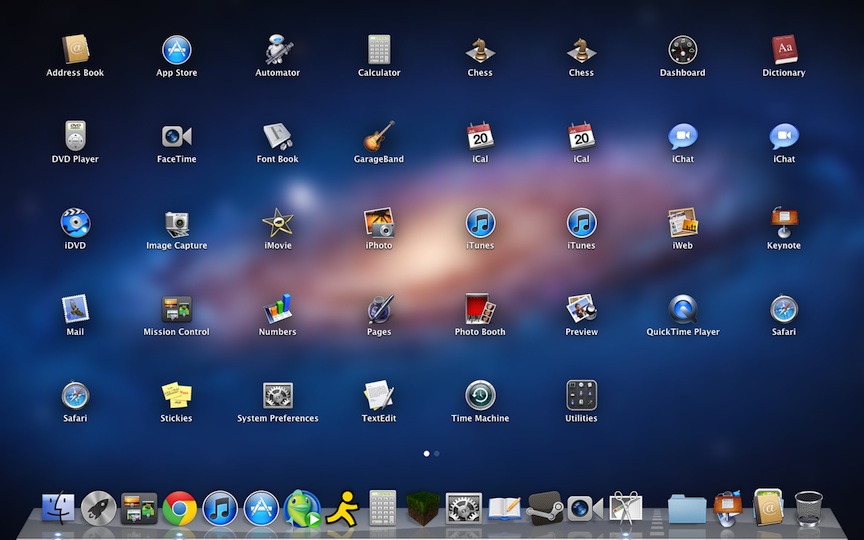Open the book-and-pencil app in Dock
Screen dimensions: 864x540
[504, 509]
